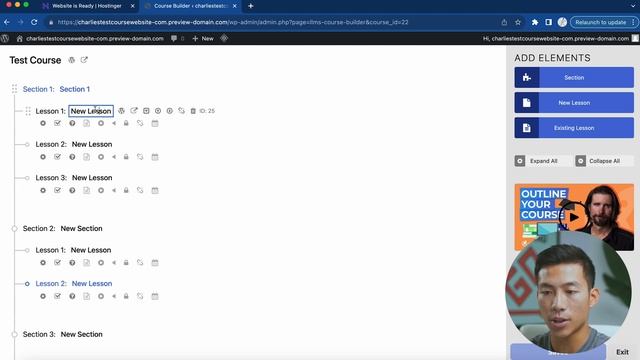Exit the course builder

[622, 352]
